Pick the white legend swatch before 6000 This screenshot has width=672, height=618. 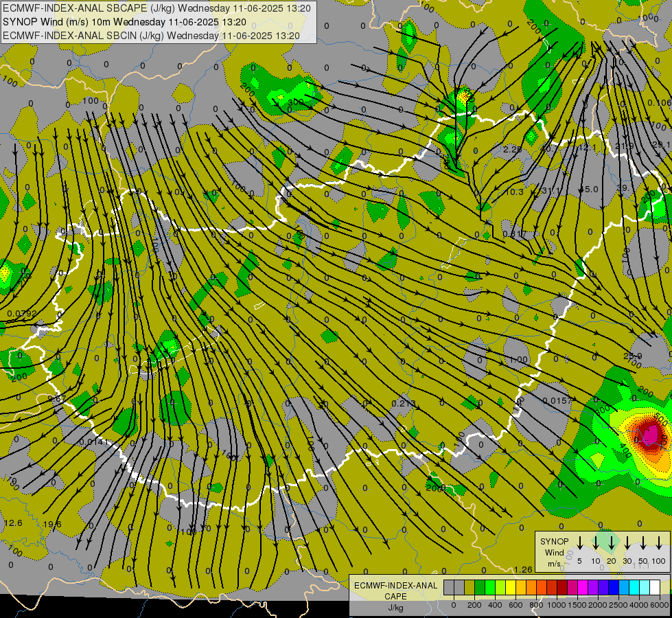(x=655, y=588)
